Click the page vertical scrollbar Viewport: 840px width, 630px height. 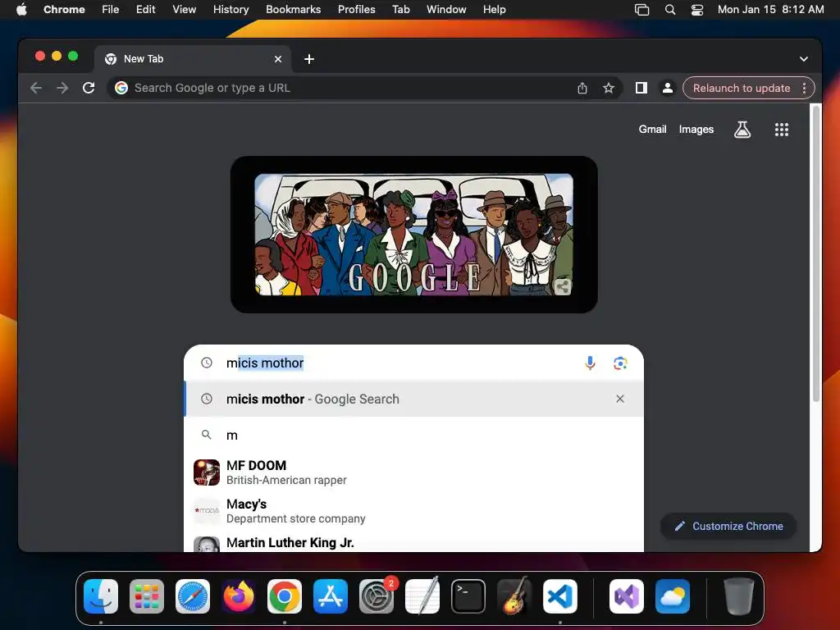(816, 253)
